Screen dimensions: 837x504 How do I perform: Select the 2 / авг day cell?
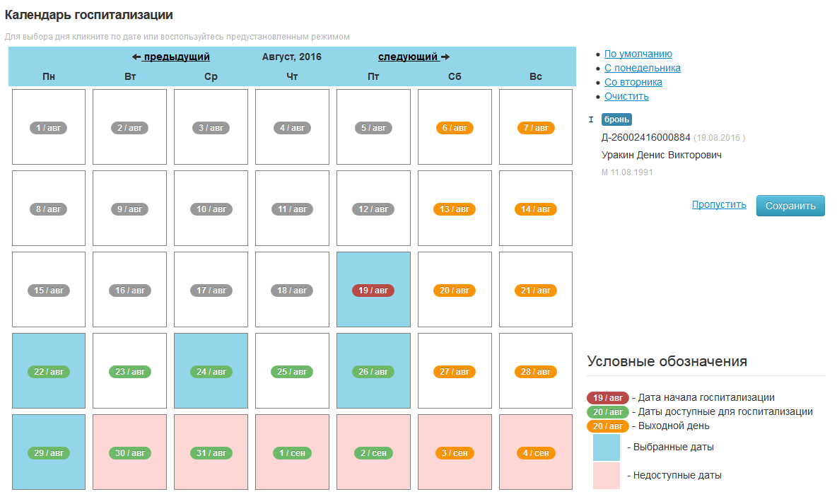coord(129,127)
